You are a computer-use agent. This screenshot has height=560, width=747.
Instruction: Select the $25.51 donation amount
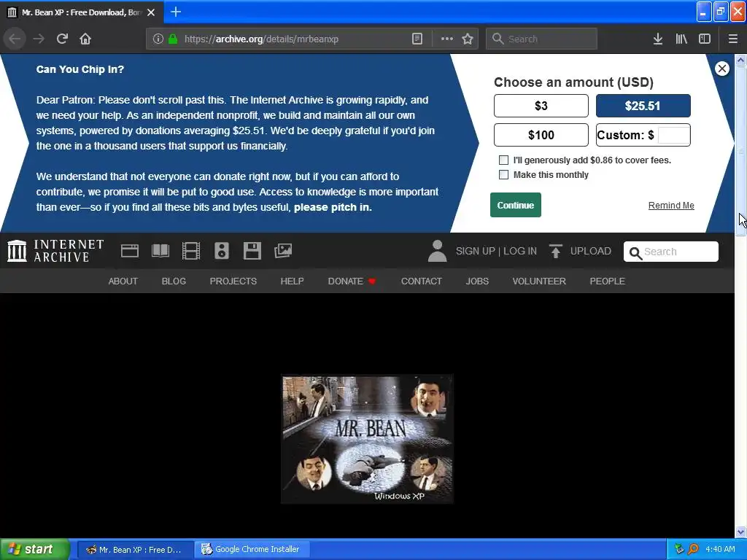[x=643, y=106]
